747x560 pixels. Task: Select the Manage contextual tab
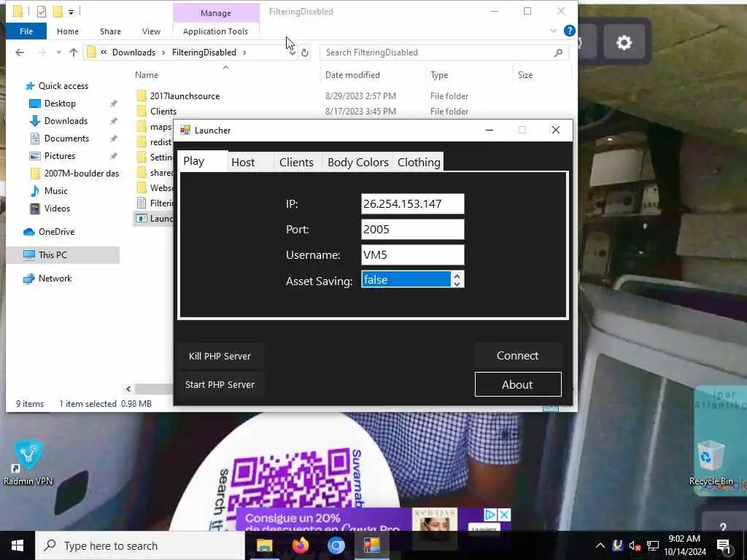pyautogui.click(x=216, y=13)
